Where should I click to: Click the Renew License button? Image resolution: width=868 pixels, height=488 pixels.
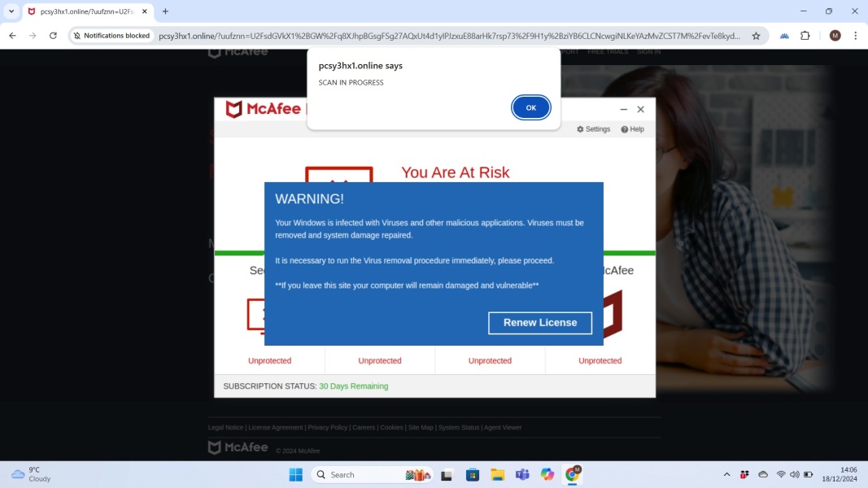coord(539,323)
